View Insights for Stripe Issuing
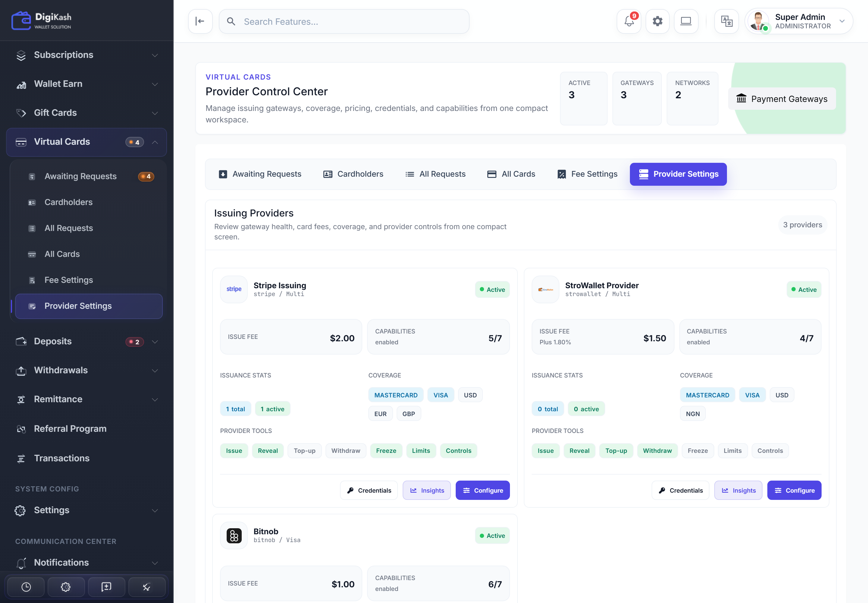The height and width of the screenshot is (603, 868). pos(426,491)
